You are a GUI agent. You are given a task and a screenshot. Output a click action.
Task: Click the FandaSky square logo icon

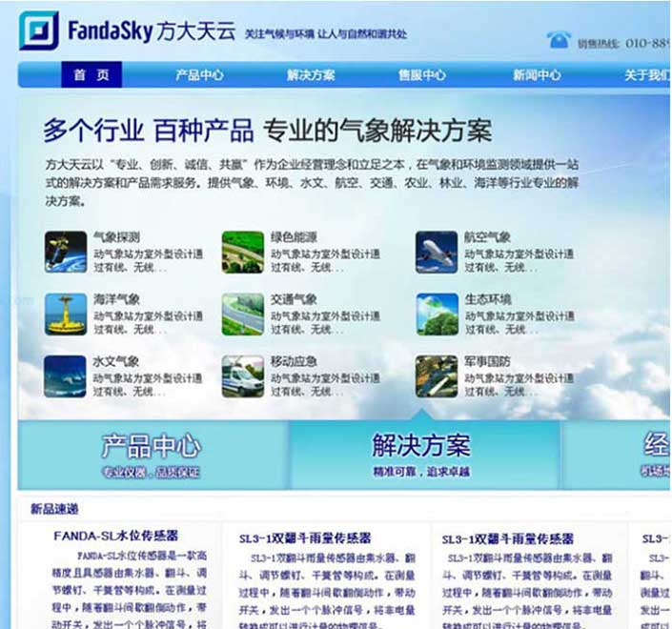point(38,31)
